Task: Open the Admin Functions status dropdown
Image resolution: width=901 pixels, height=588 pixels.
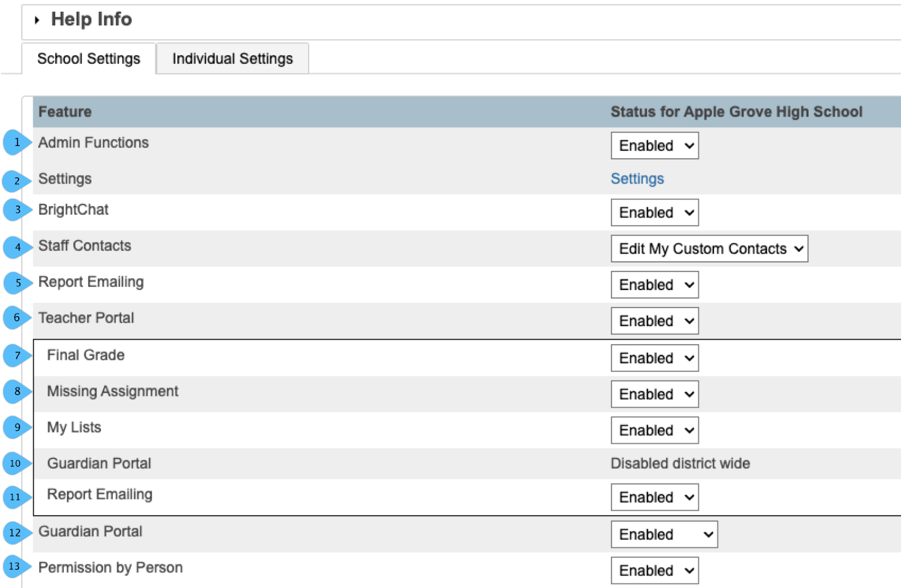Action: (654, 146)
